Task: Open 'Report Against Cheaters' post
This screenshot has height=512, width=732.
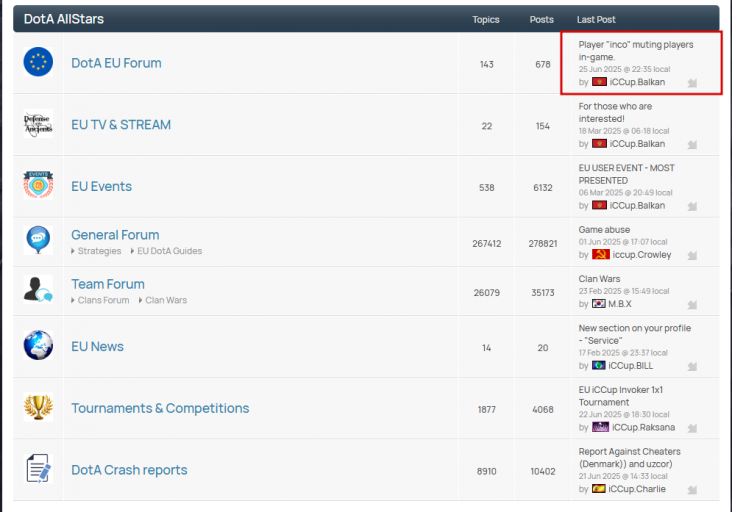Action: pyautogui.click(x=629, y=457)
